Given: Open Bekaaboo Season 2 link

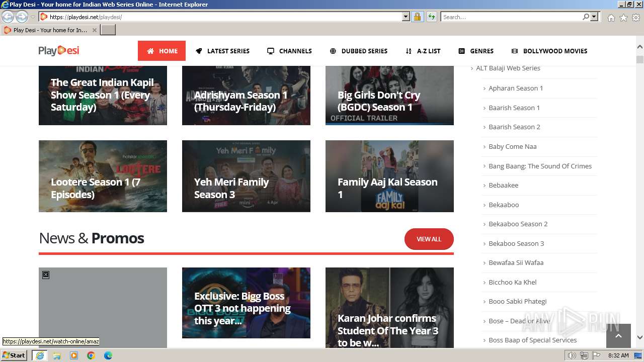Looking at the screenshot, I should click(518, 224).
